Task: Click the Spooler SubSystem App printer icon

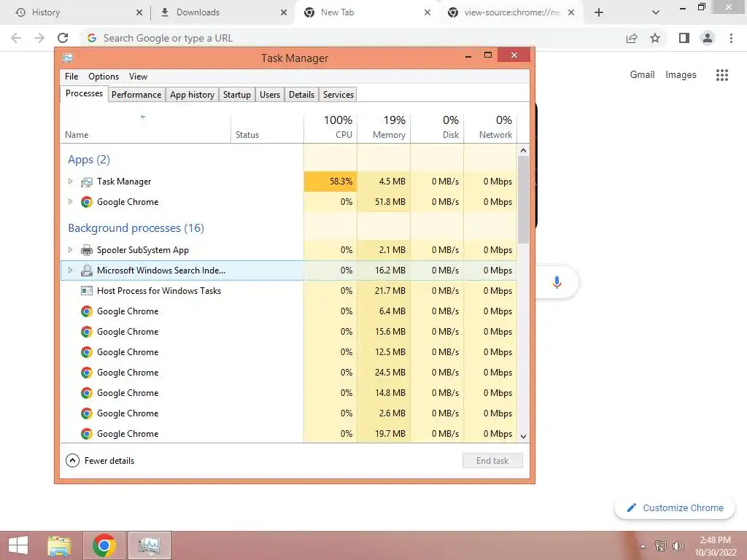Action: pyautogui.click(x=87, y=250)
